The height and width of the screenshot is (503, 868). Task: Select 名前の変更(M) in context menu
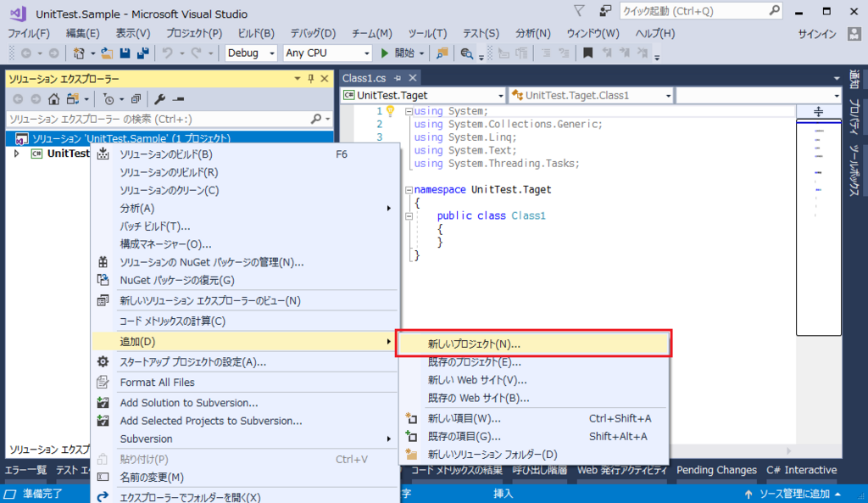pos(245,477)
